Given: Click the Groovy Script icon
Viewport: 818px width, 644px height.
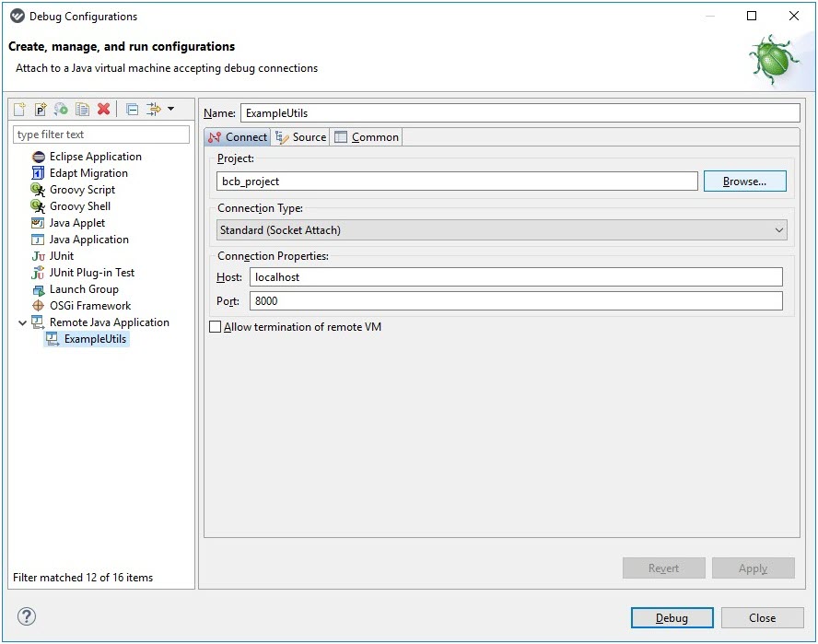Looking at the screenshot, I should pyautogui.click(x=38, y=190).
